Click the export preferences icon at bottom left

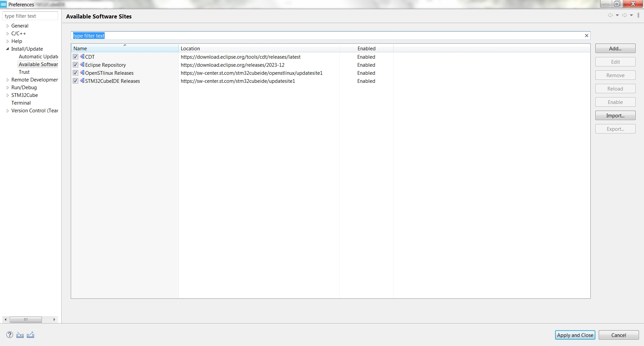(31, 335)
